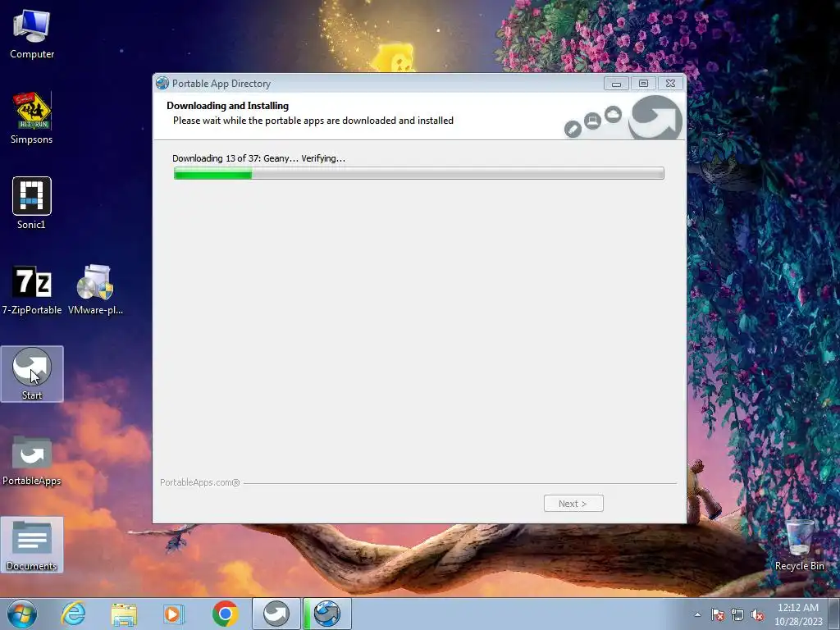840x630 pixels.
Task: Click the Show Desktop strip beside the clock
Action: (834, 614)
